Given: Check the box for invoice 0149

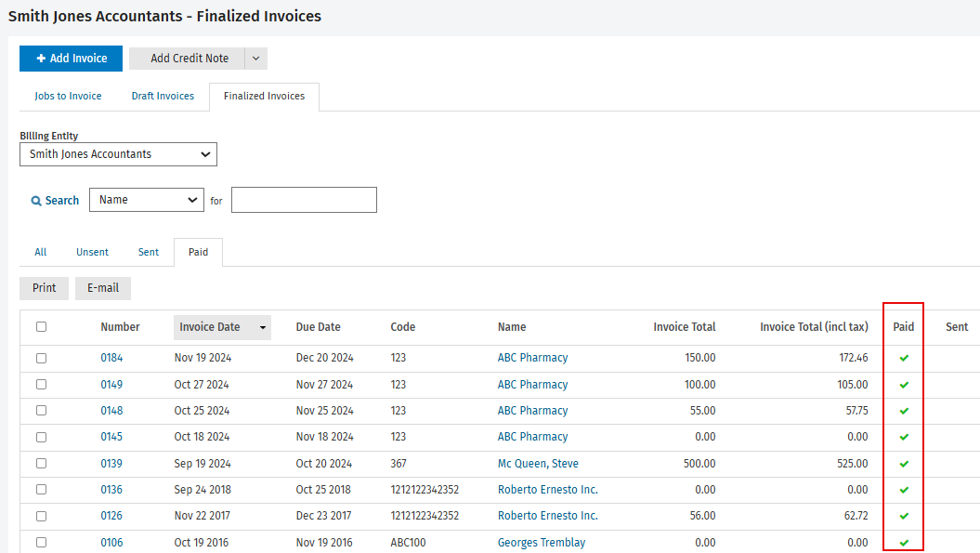Looking at the screenshot, I should [41, 385].
